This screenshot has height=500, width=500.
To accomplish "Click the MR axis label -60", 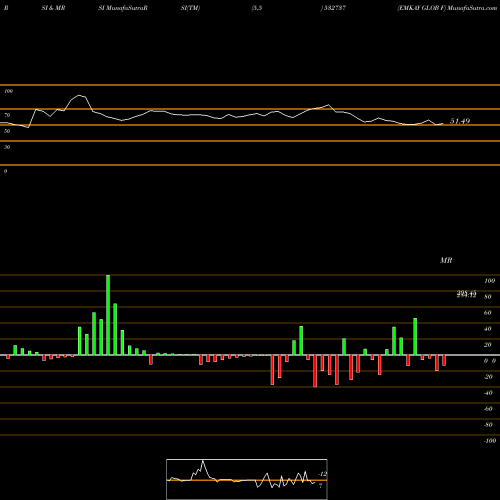I will [x=488, y=409].
